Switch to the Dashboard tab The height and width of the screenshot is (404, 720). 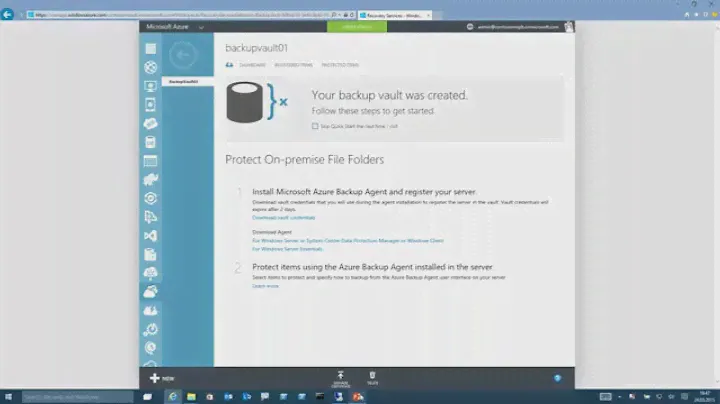coord(252,64)
